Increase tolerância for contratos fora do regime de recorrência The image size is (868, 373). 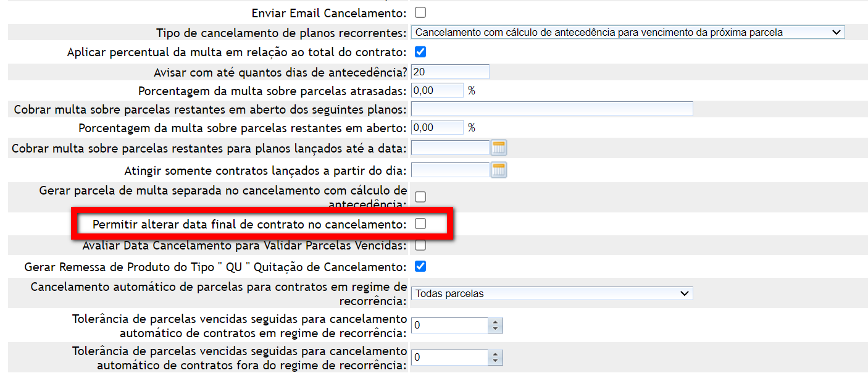click(x=495, y=354)
